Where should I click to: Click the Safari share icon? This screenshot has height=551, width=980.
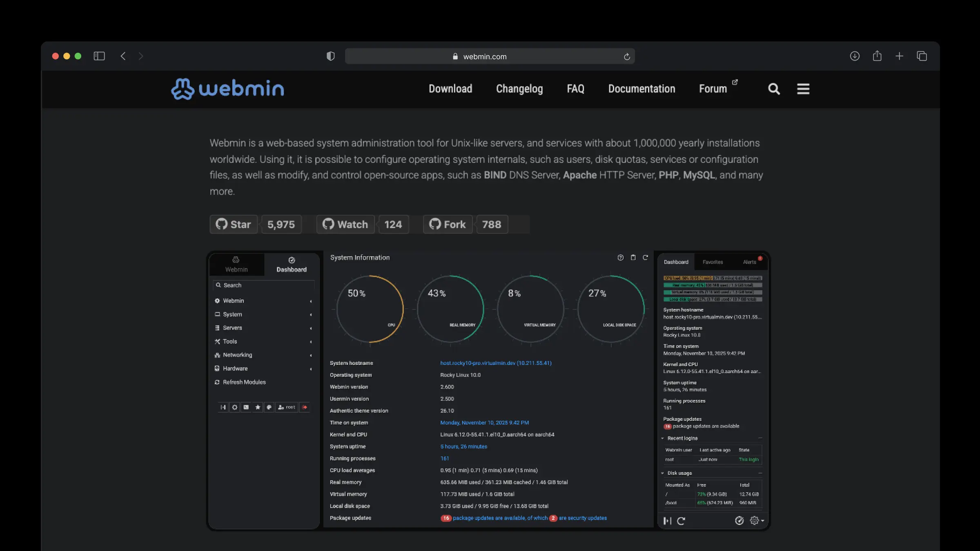point(877,56)
